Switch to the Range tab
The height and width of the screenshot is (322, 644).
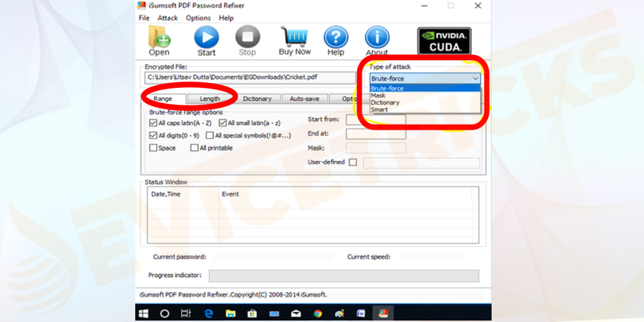pos(163,99)
